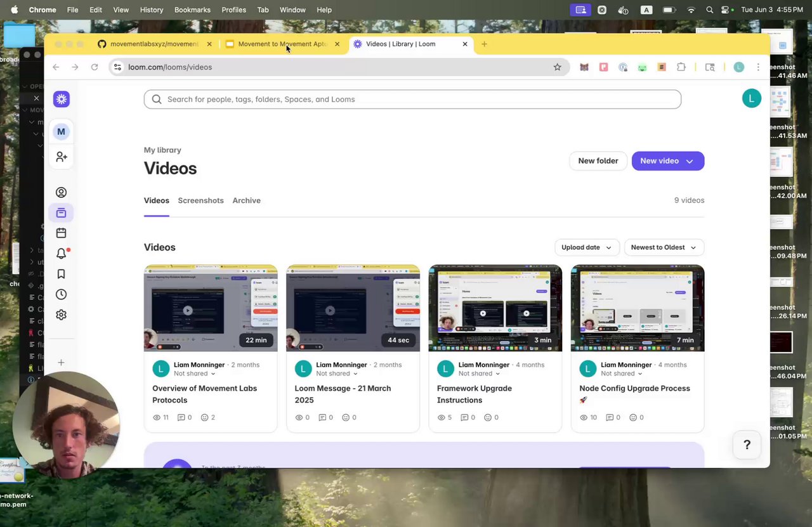Click the Loom search field

pyautogui.click(x=412, y=99)
